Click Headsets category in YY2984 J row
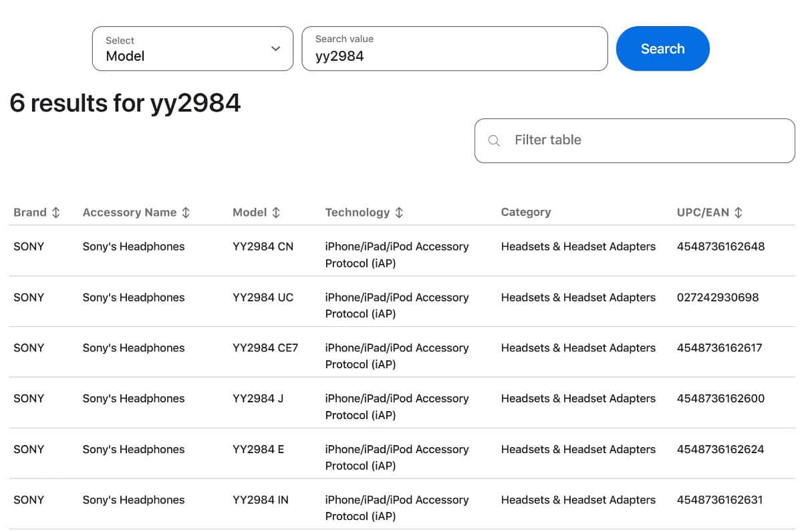This screenshot has width=802, height=532. [x=578, y=399]
